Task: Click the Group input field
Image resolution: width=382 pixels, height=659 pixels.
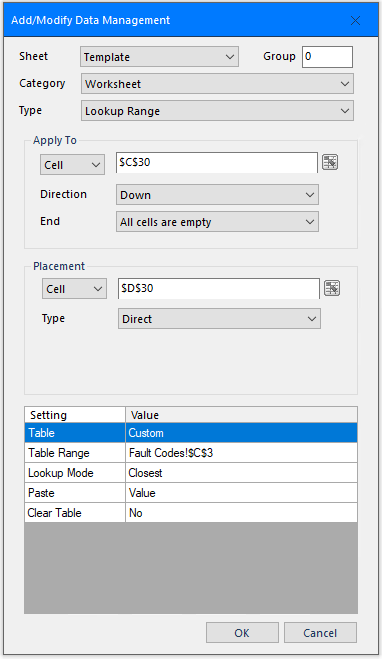Action: (x=327, y=57)
